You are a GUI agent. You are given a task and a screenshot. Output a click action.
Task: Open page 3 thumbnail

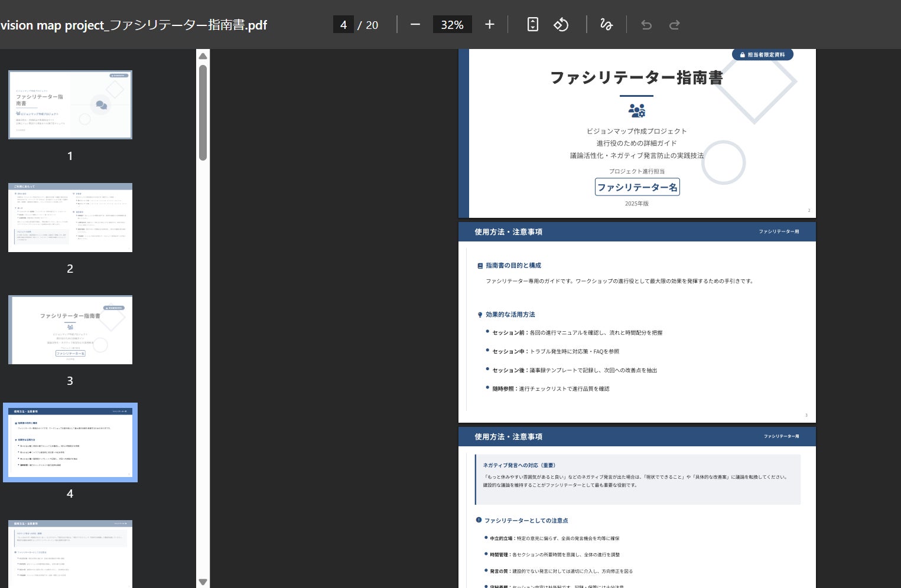[x=70, y=330]
